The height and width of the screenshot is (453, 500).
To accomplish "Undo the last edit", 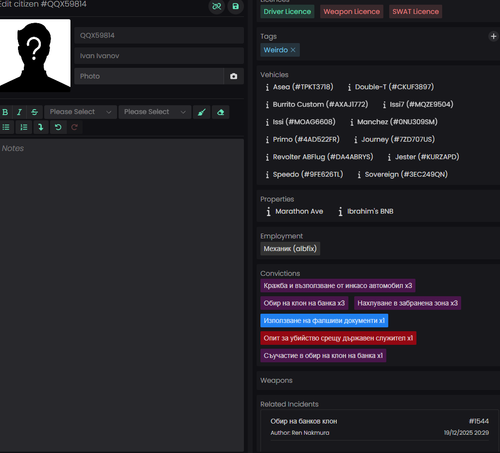I will coord(58,127).
